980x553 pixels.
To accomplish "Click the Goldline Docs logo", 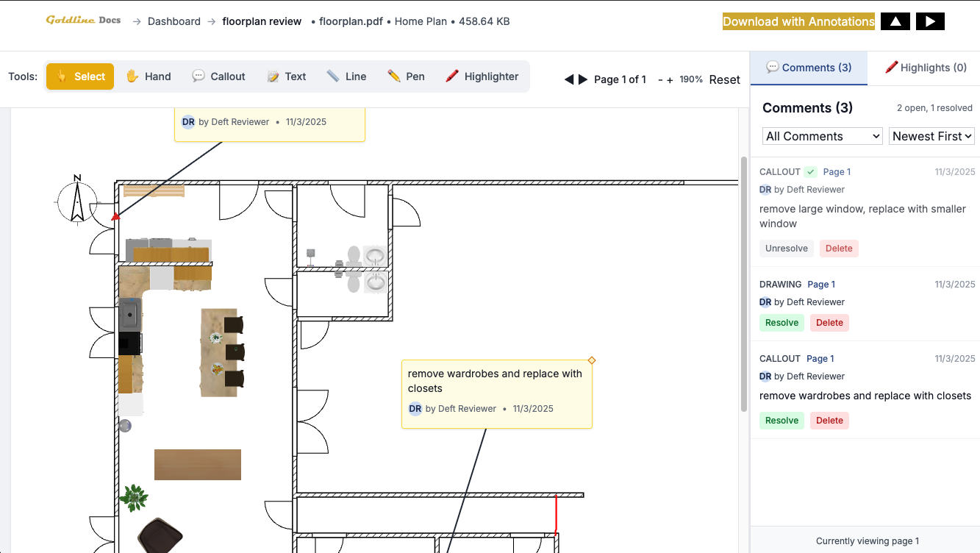I will [x=82, y=21].
